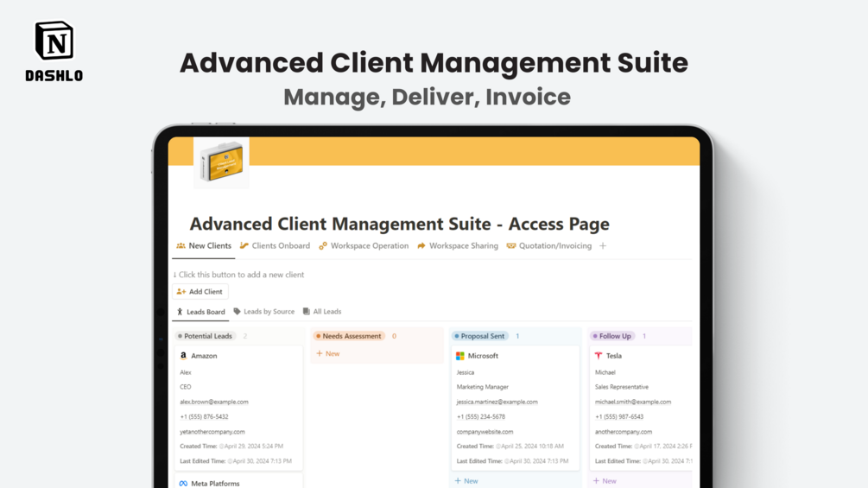Click the CEO text on Amazon card
The width and height of the screenshot is (868, 488).
185,387
